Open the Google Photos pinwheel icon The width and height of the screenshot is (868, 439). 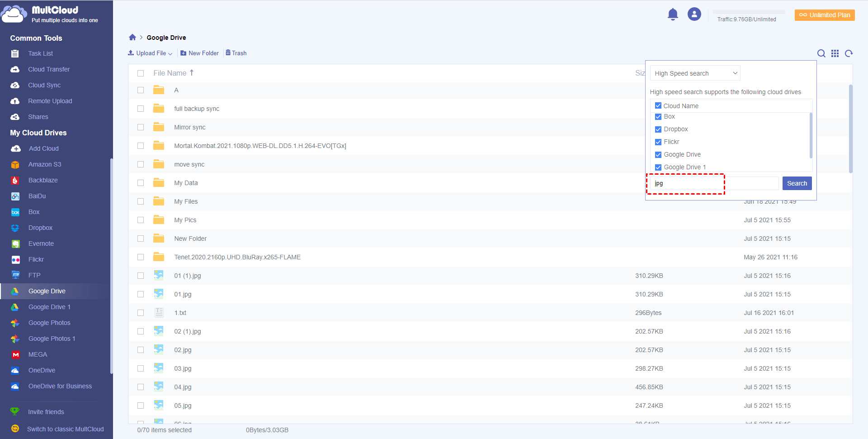[x=15, y=323]
